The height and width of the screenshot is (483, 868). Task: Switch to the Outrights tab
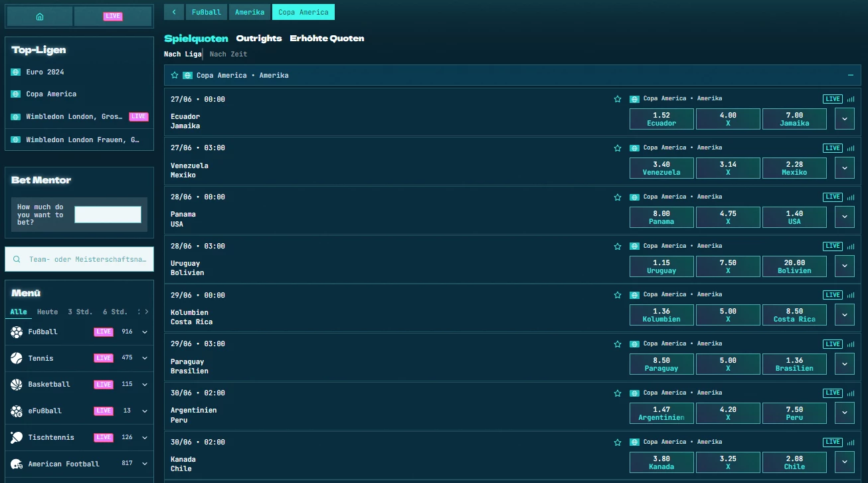[x=259, y=39]
